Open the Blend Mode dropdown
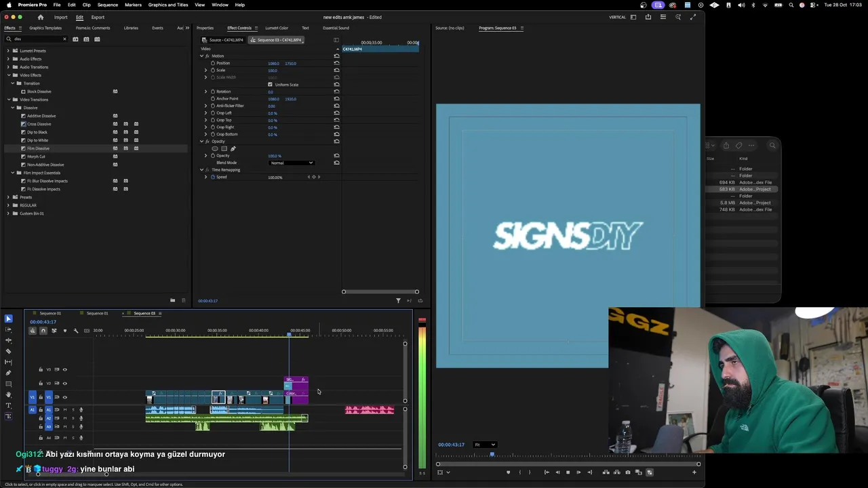 (291, 163)
